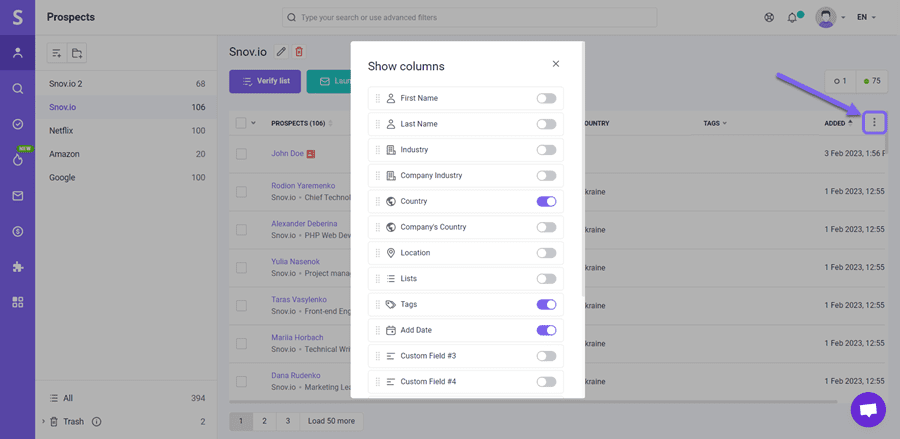Image resolution: width=900 pixels, height=439 pixels.
Task: Edit list name with pencil icon
Action: [281, 52]
